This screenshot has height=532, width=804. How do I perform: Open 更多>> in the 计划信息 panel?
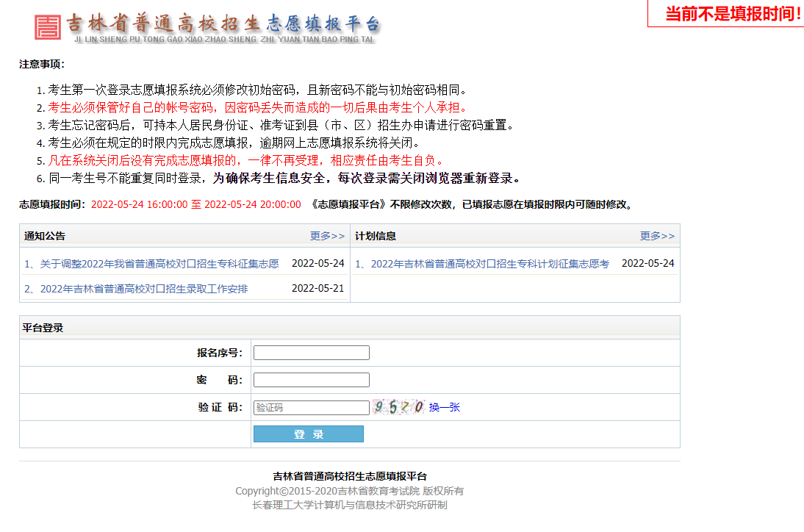pos(657,236)
